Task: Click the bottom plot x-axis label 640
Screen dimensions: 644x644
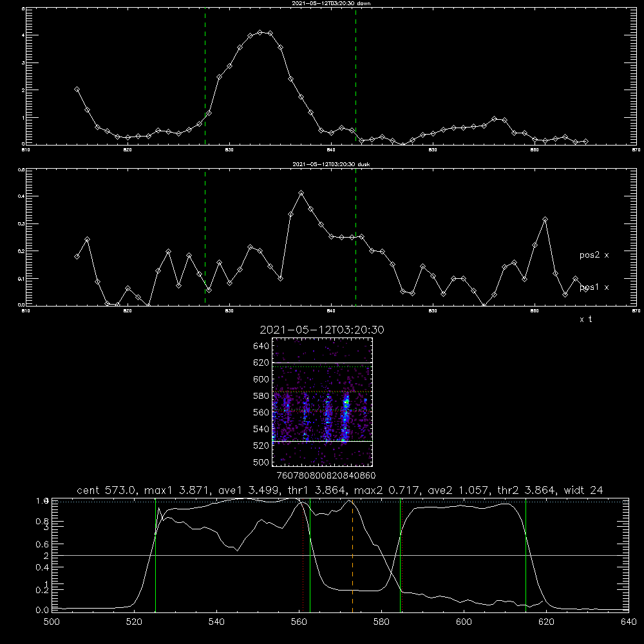Action: click(x=629, y=621)
